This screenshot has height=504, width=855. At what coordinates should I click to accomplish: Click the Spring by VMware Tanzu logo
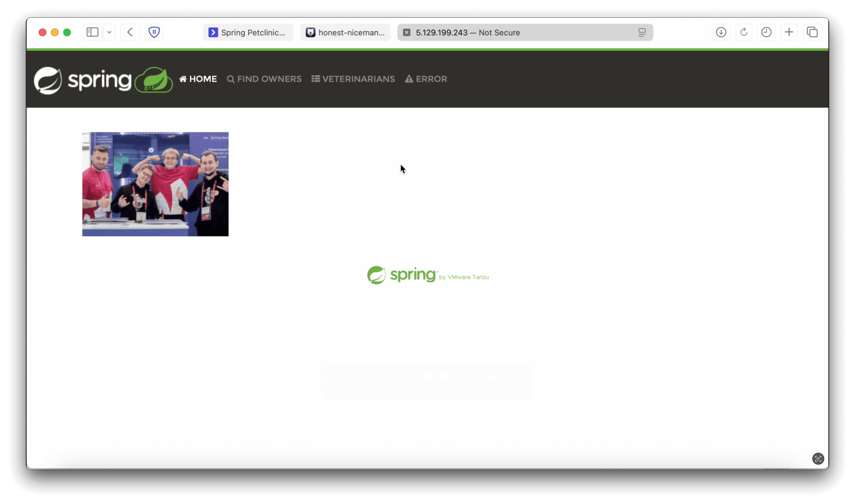(x=428, y=275)
